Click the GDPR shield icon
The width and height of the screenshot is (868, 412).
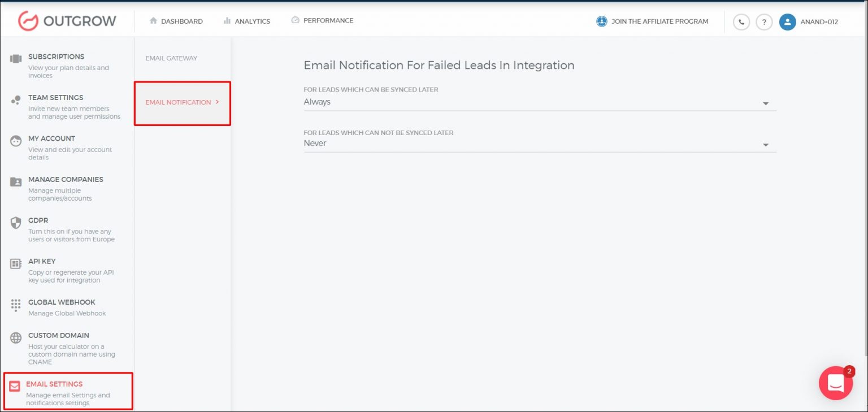click(x=16, y=223)
